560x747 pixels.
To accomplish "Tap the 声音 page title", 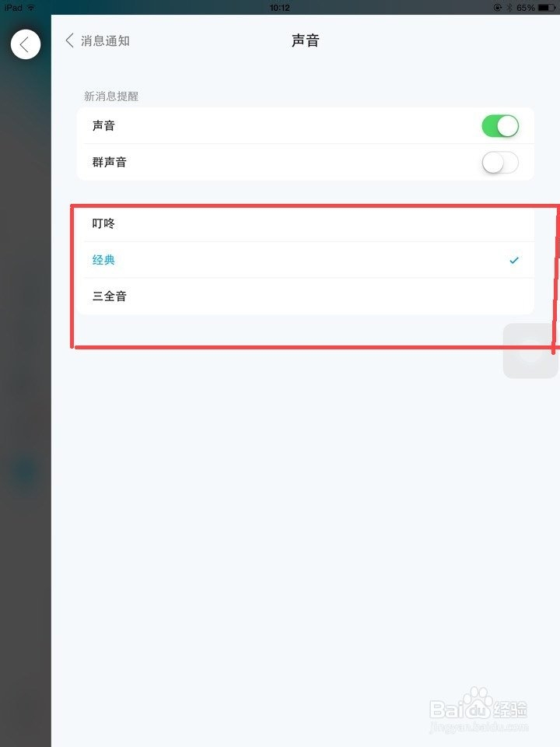I will [x=305, y=40].
